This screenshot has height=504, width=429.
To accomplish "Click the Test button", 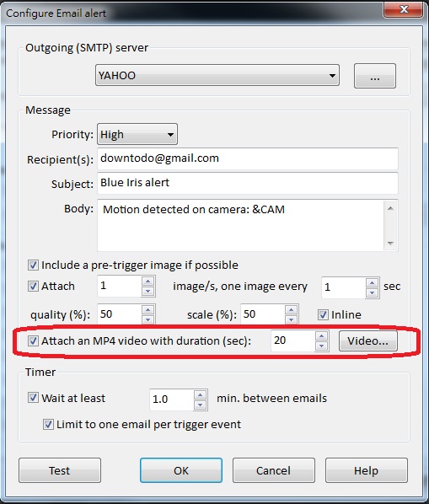I will (60, 470).
